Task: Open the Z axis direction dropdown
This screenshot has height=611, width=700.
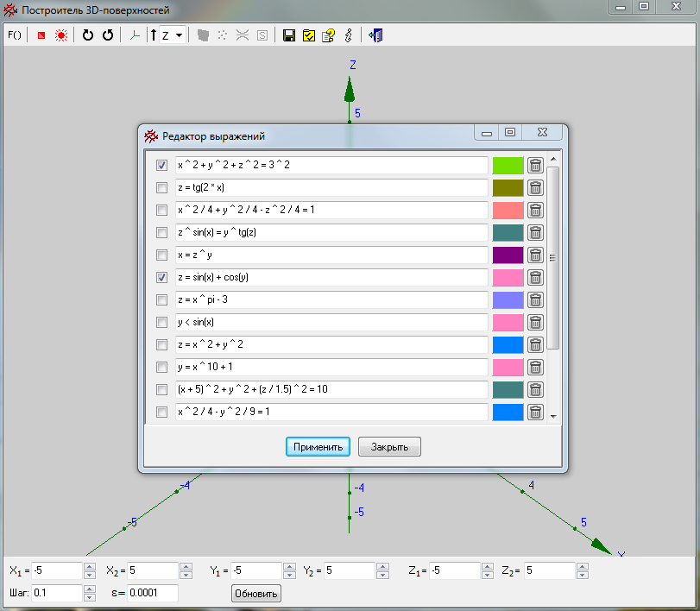Action: pyautogui.click(x=179, y=35)
